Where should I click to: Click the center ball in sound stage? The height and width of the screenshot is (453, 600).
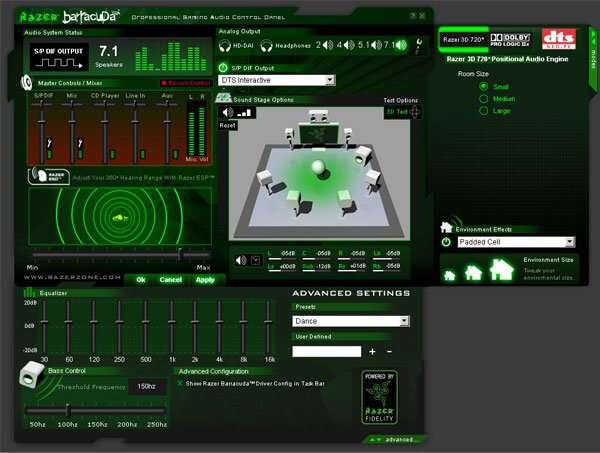318,167
